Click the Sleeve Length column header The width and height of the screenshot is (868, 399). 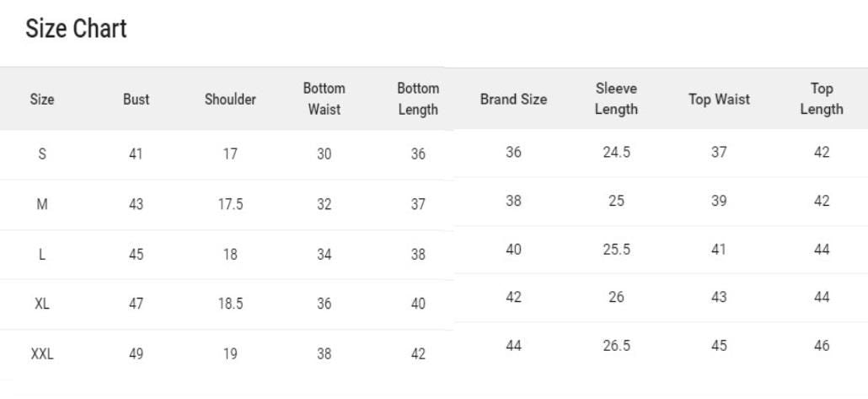616,99
